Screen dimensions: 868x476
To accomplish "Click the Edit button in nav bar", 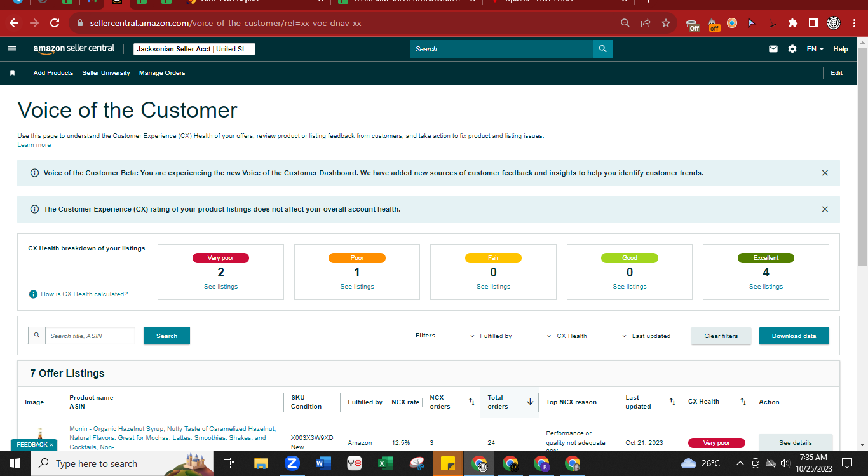I will 837,73.
